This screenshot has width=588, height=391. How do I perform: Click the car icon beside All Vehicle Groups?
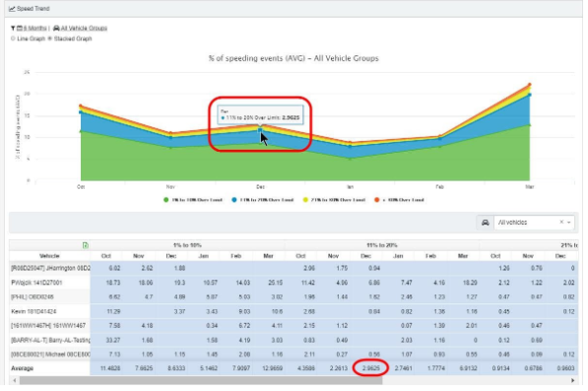point(56,29)
